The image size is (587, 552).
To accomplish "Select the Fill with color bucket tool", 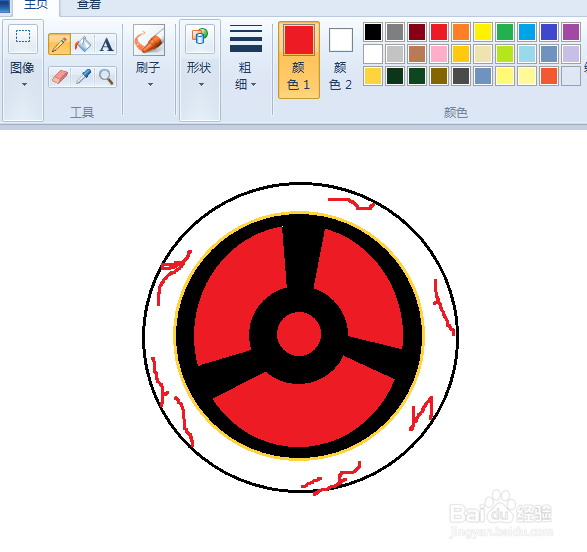I will coord(83,45).
